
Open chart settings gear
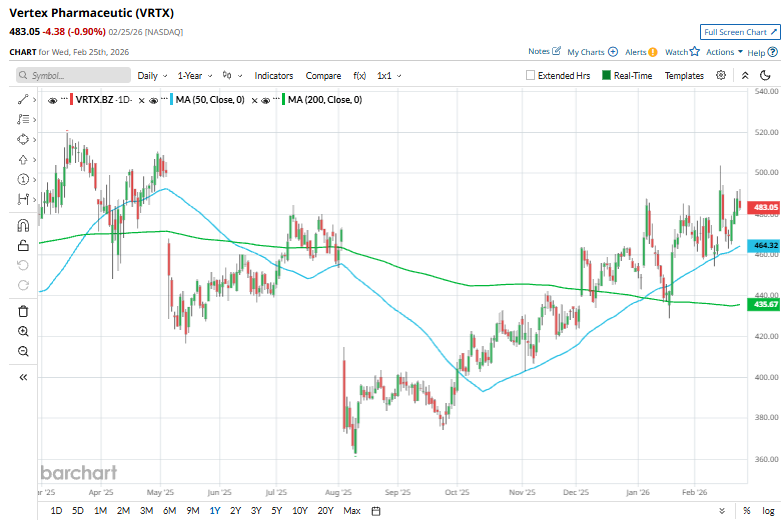(721, 75)
